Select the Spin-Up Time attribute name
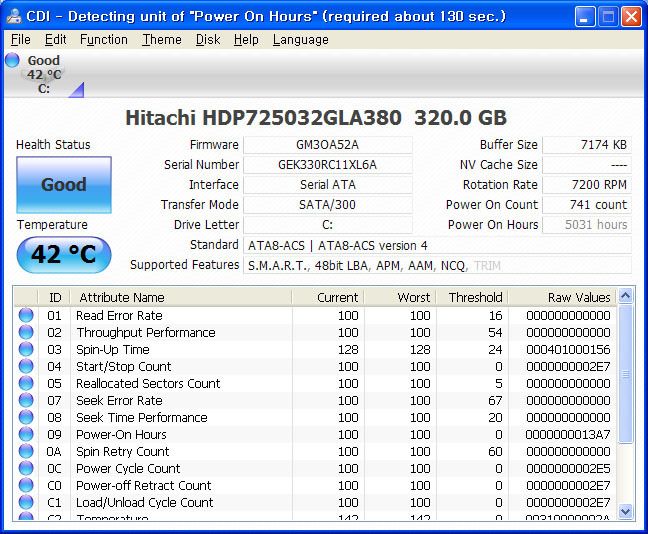 click(113, 350)
